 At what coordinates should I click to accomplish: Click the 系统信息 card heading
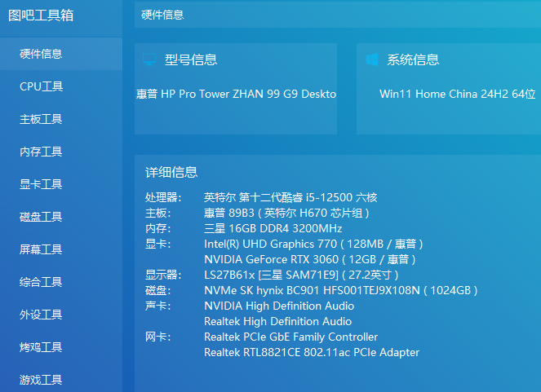[413, 60]
